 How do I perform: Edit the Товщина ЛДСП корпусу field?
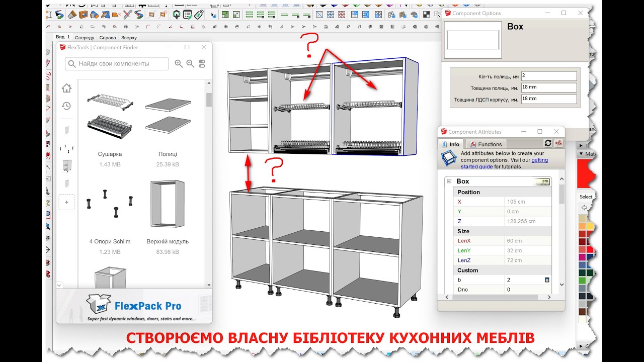click(549, 99)
